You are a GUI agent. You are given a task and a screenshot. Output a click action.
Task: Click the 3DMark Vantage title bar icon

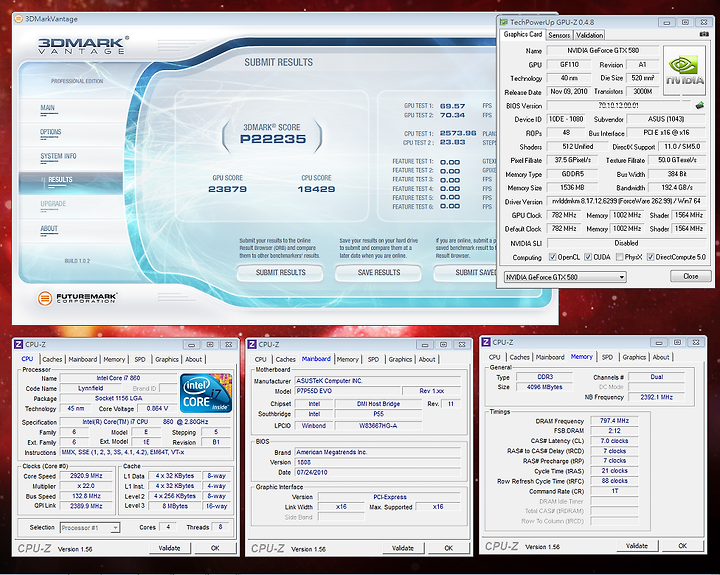point(18,19)
